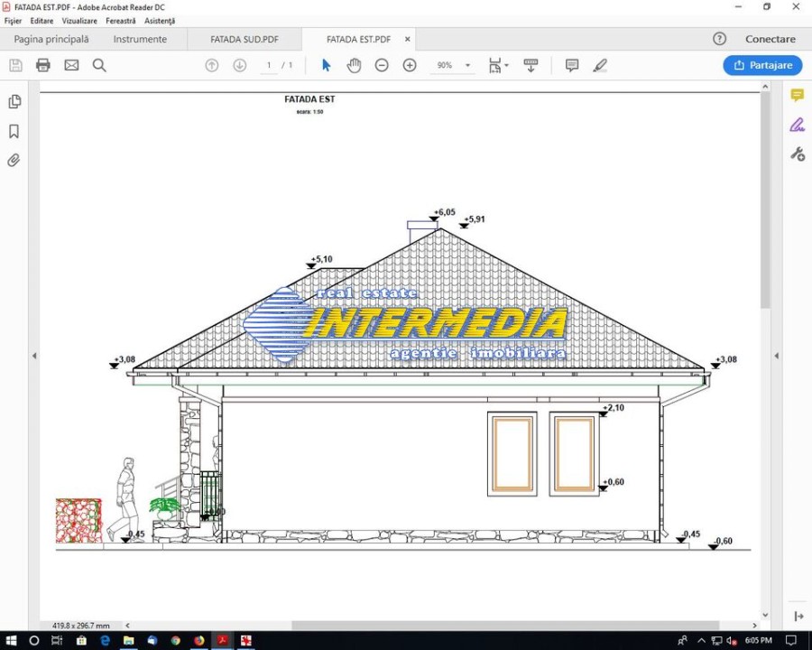Open Chrome from taskbar
The height and width of the screenshot is (650, 812).
pos(176,641)
